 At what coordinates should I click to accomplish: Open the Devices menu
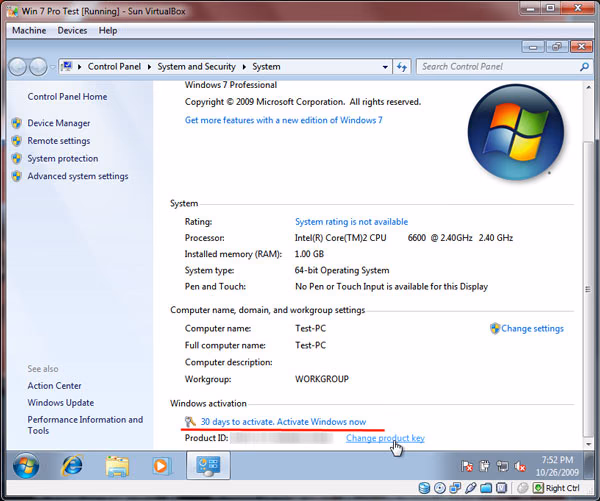click(72, 31)
